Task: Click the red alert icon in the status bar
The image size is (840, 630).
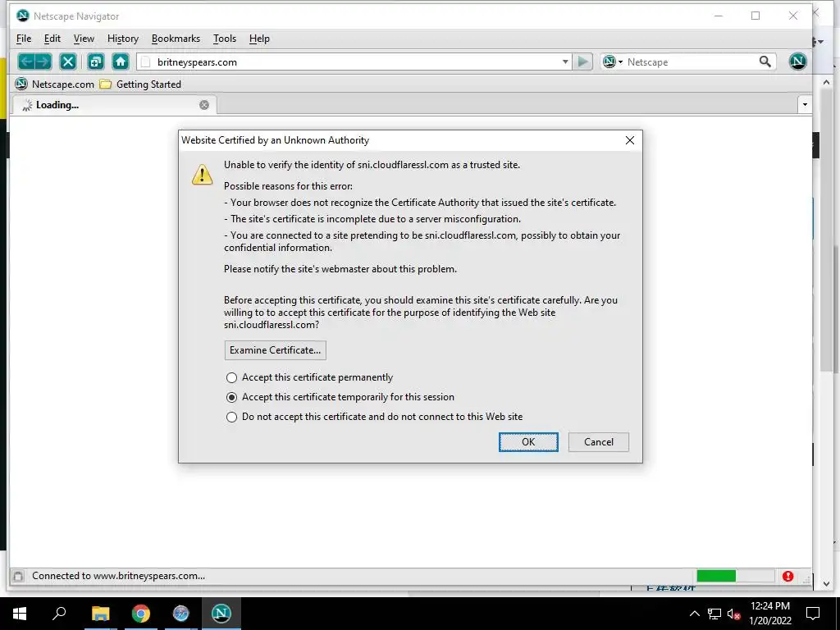Action: tap(787, 576)
